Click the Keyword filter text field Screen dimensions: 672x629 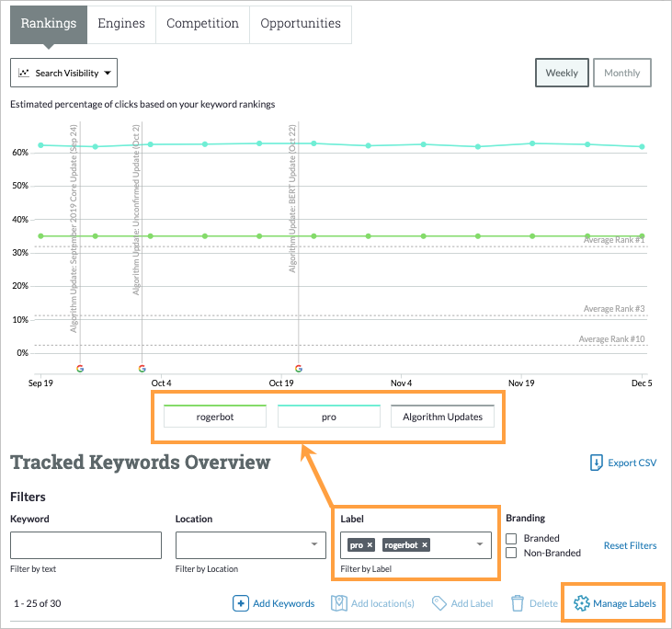(85, 545)
